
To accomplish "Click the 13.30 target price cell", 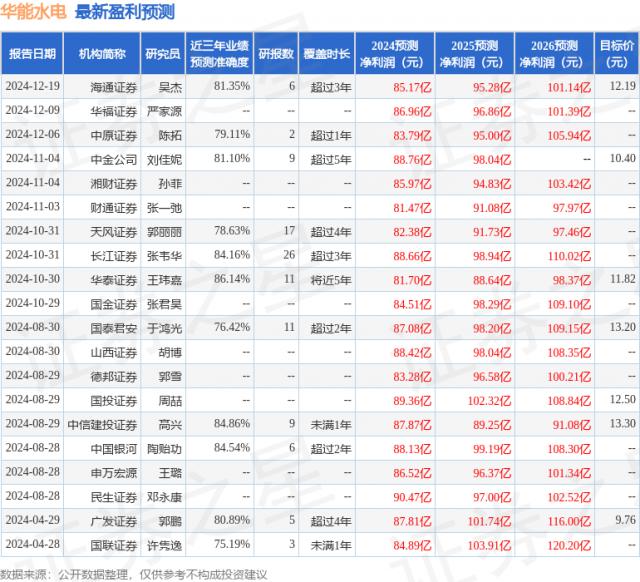I will coord(622,424).
